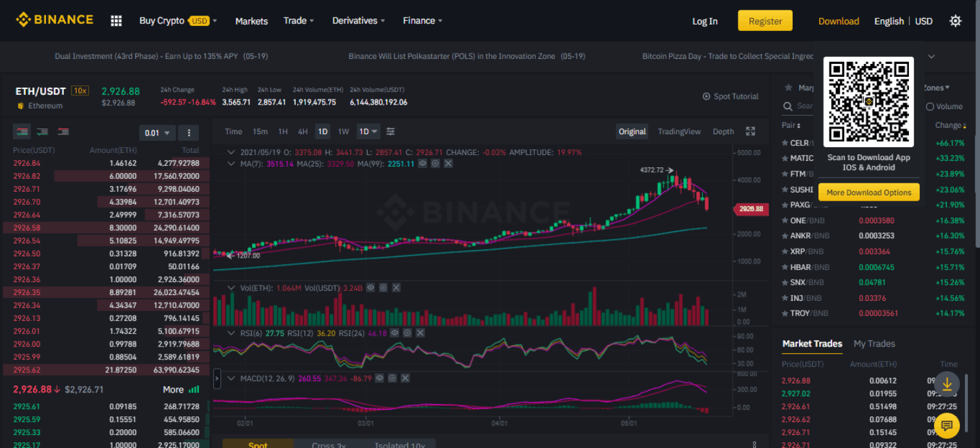Collapse the Vol indicator legend chevron
This screenshot has height=448, width=980.
232,288
